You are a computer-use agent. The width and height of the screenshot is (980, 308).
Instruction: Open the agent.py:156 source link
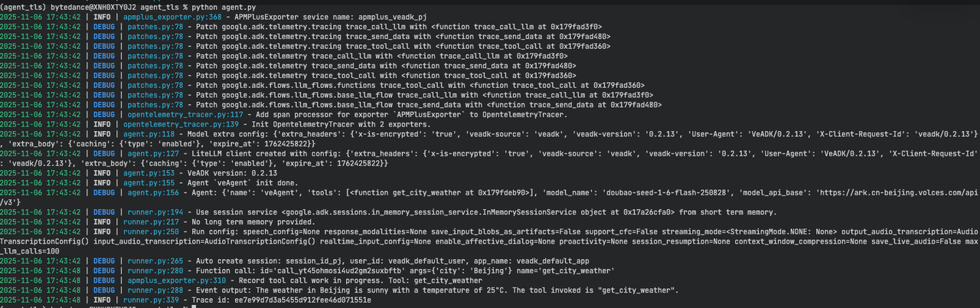pyautogui.click(x=147, y=193)
